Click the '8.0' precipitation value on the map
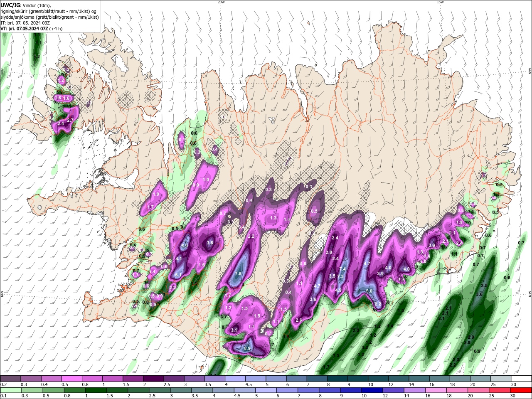The image size is (532, 399). [369, 291]
